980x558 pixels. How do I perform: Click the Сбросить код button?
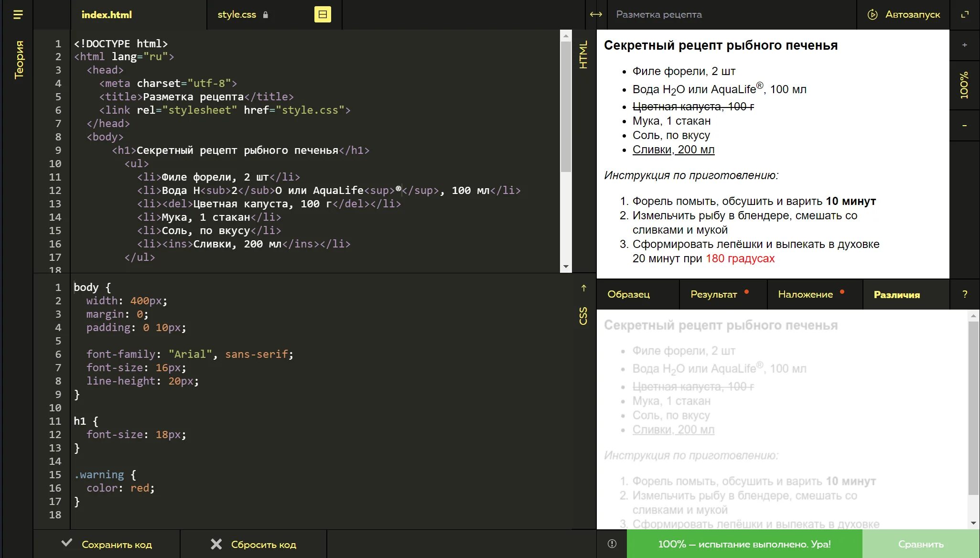pos(254,544)
